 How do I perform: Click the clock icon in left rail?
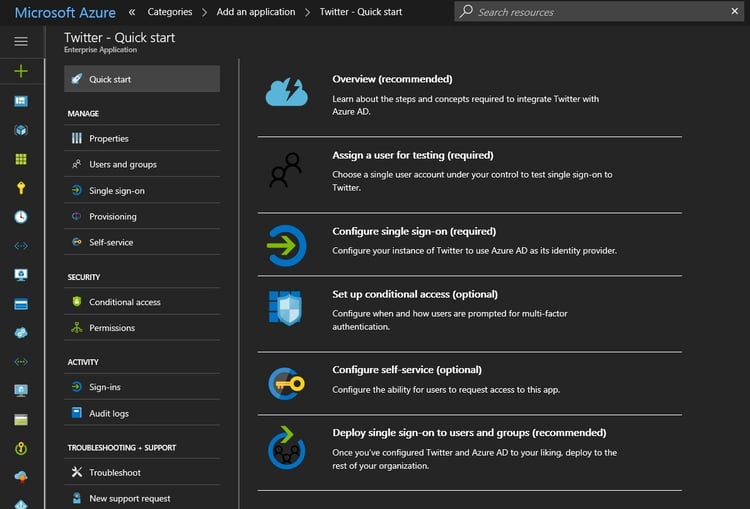pyautogui.click(x=21, y=216)
